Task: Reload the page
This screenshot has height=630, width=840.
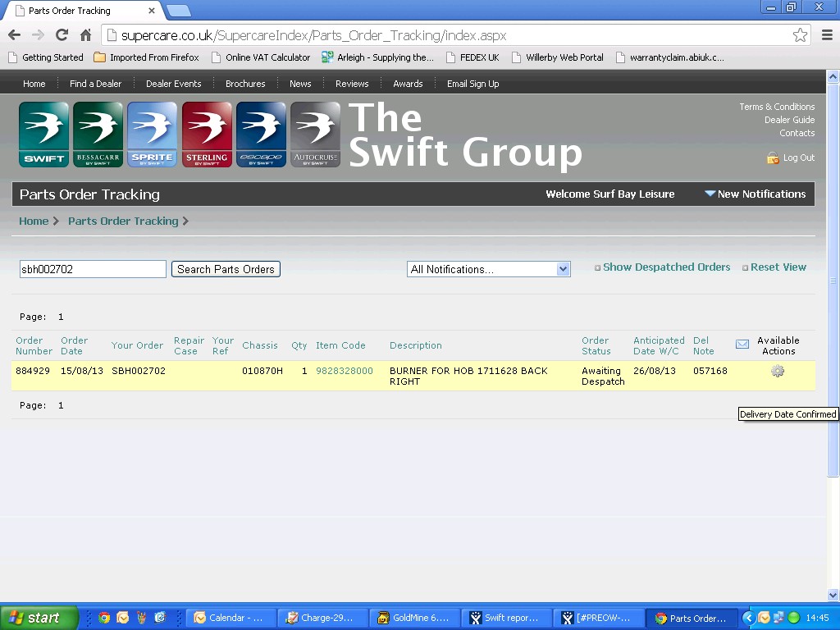Action: click(62, 35)
